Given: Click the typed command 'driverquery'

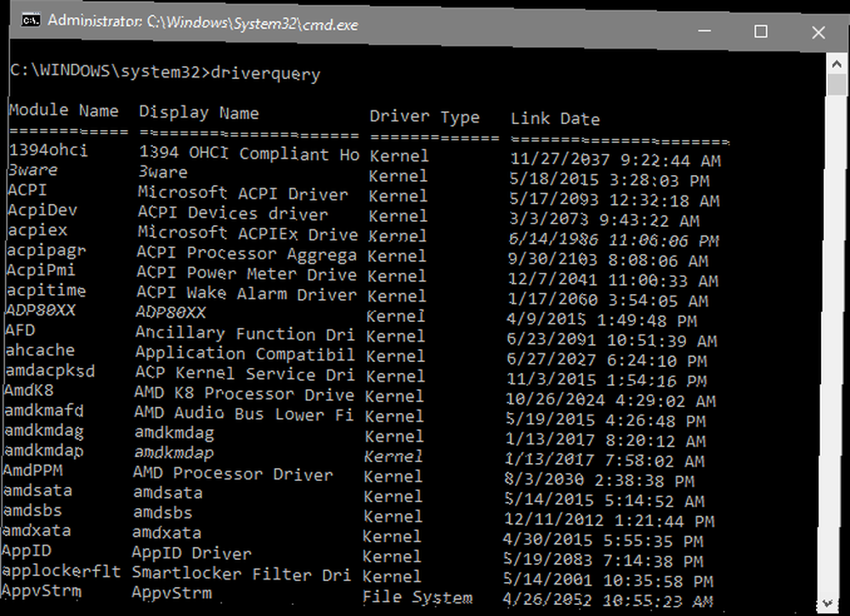Looking at the screenshot, I should (x=265, y=74).
